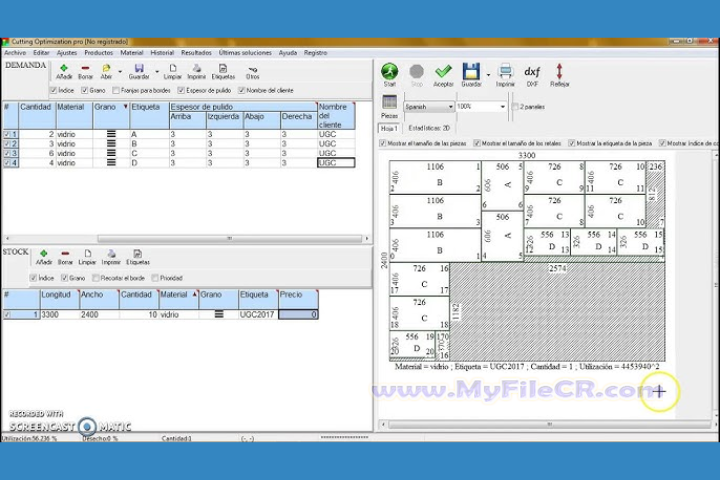The image size is (720, 480).
Task: Open the Archivo menu
Action: tap(15, 53)
